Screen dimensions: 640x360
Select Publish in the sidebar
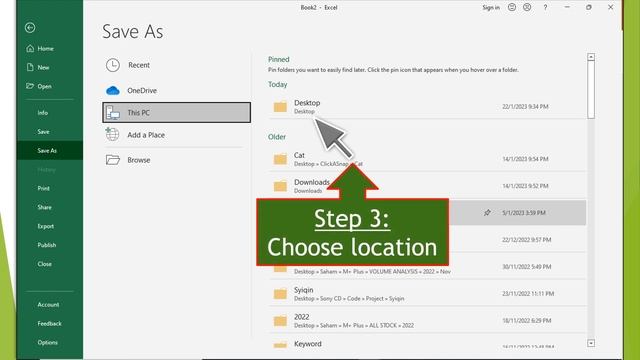pyautogui.click(x=47, y=245)
